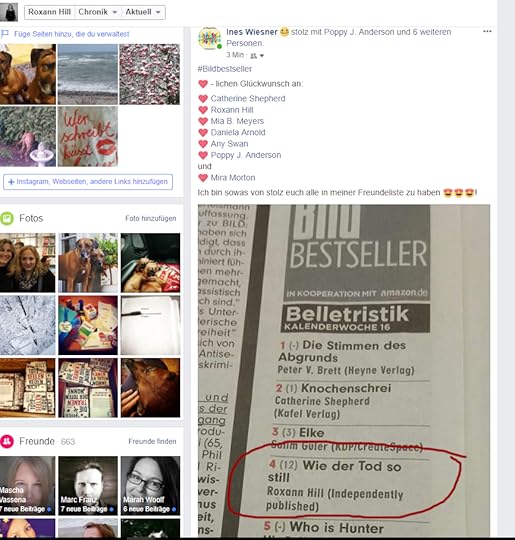This screenshot has height=540, width=515.
Task: Click the Freunde finden link
Action: click(x=152, y=442)
